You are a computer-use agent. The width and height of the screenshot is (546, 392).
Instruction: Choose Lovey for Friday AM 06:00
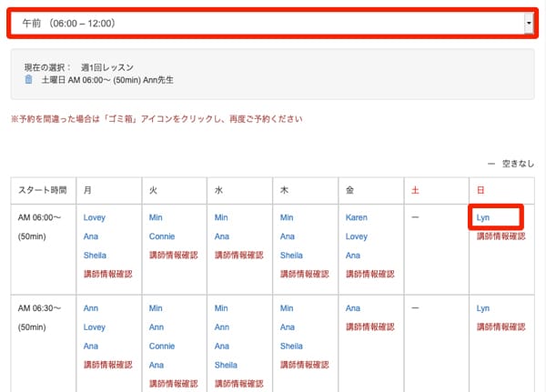358,236
